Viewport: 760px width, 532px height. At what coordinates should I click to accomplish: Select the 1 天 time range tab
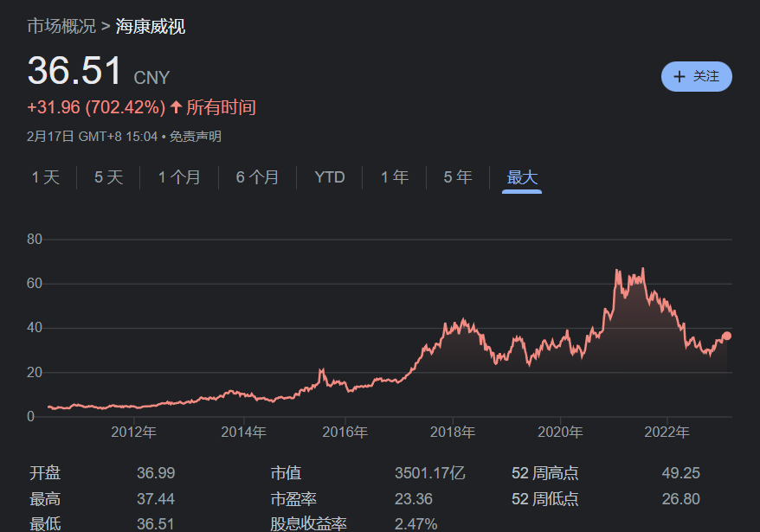pos(46,177)
